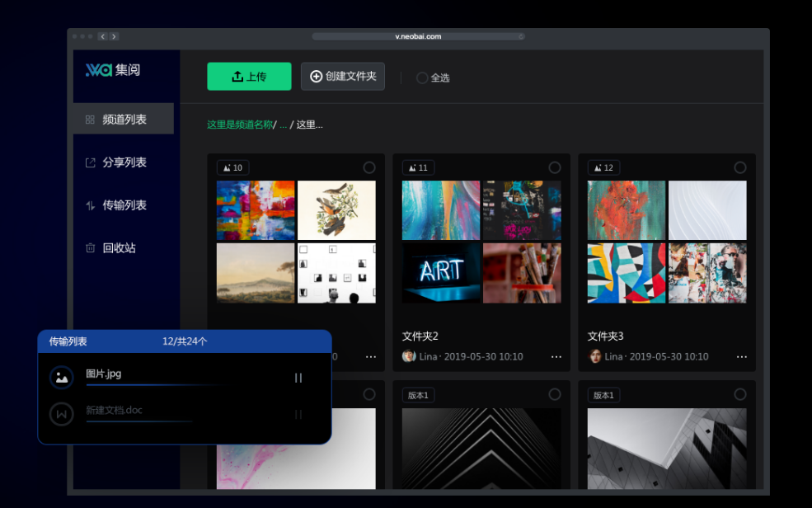Pause the 图片.jpg transfer

click(x=298, y=378)
